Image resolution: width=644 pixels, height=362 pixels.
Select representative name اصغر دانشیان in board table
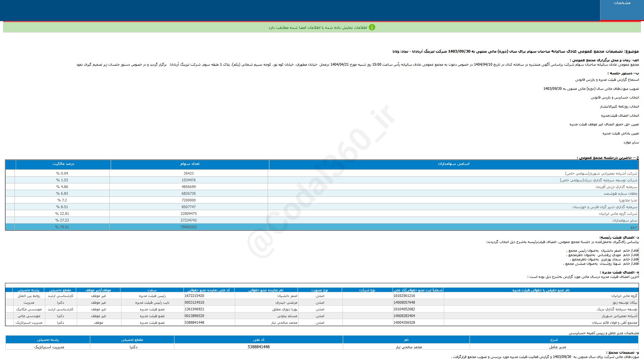click(x=287, y=296)
